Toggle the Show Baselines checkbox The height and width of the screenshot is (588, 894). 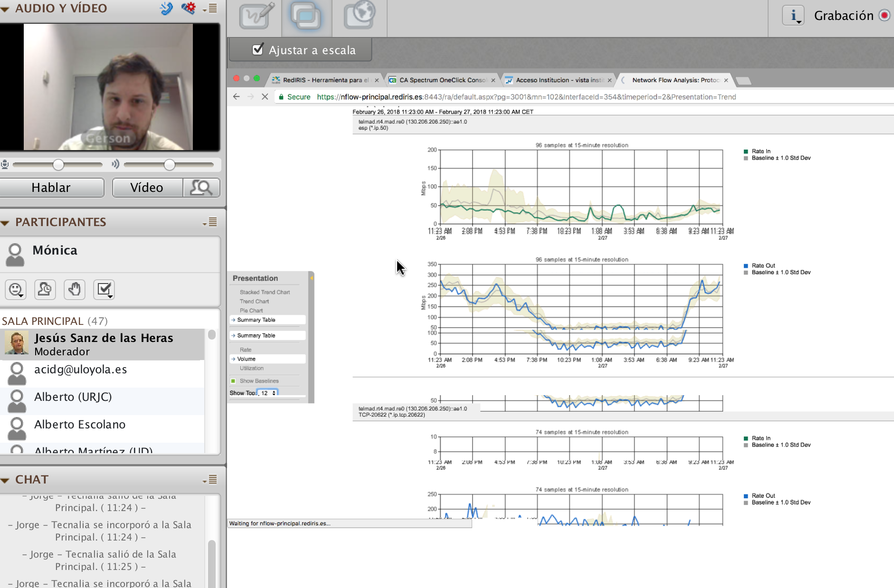pyautogui.click(x=233, y=381)
